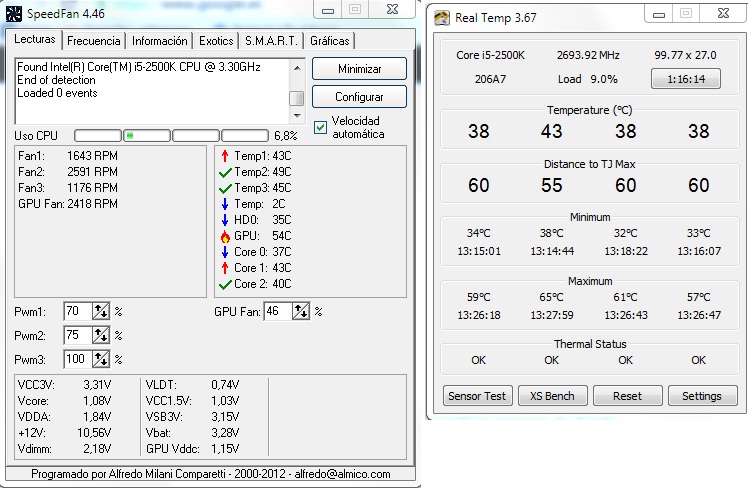Click the green checkmark next to Temp2
Image resolution: width=748 pixels, height=492 pixels.
point(224,172)
